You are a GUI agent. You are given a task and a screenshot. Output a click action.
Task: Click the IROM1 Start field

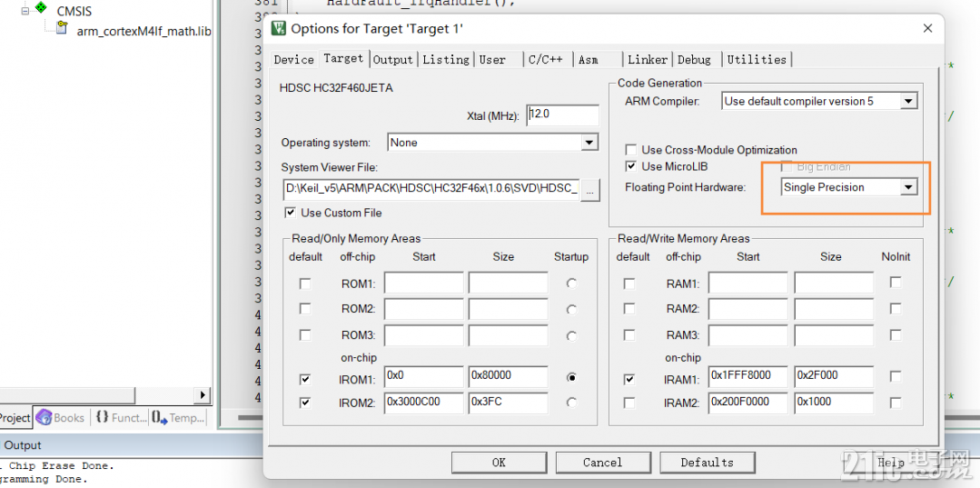click(x=424, y=376)
